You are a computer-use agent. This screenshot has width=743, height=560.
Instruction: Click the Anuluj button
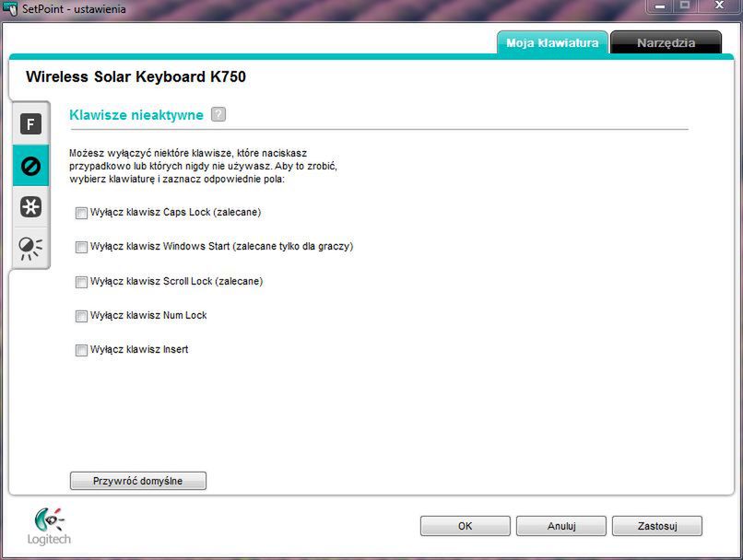tap(561, 526)
